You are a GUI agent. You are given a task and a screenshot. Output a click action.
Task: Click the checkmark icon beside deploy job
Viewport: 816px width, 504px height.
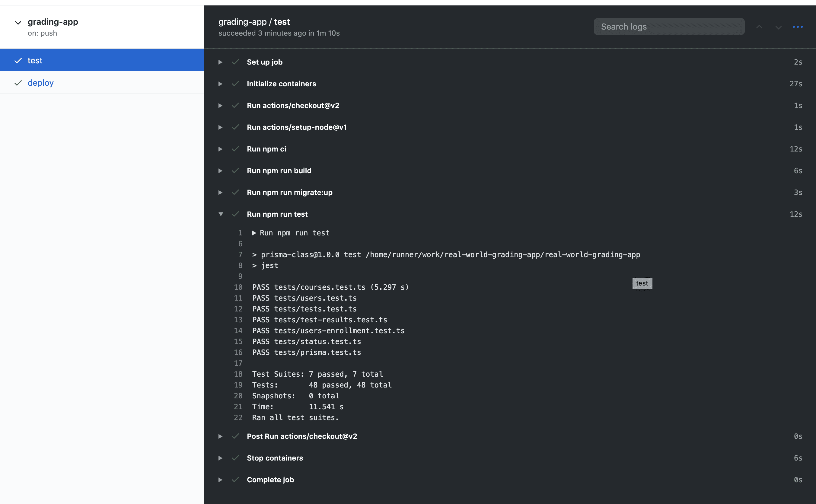(x=18, y=83)
